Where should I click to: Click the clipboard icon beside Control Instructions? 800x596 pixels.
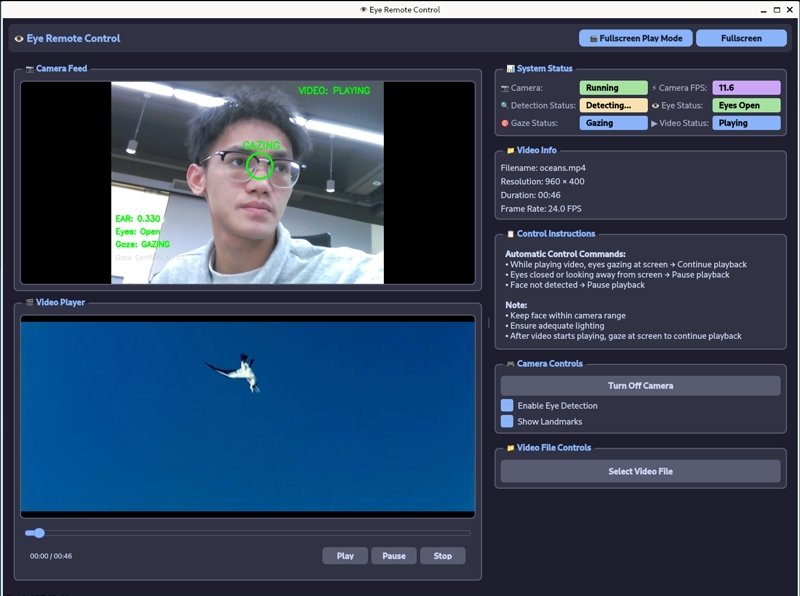pyautogui.click(x=510, y=234)
